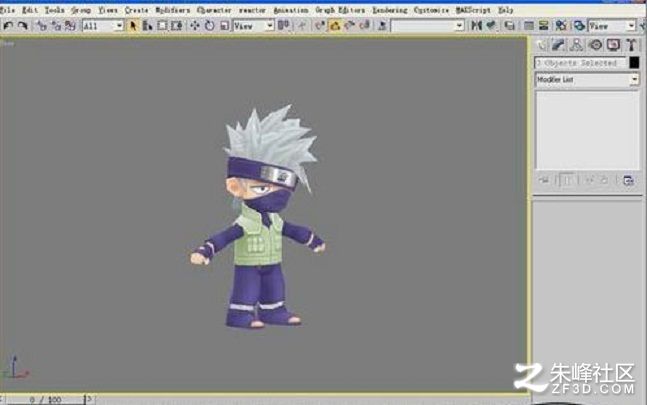647x405 pixels.
Task: Open the Group menu
Action: click(81, 10)
